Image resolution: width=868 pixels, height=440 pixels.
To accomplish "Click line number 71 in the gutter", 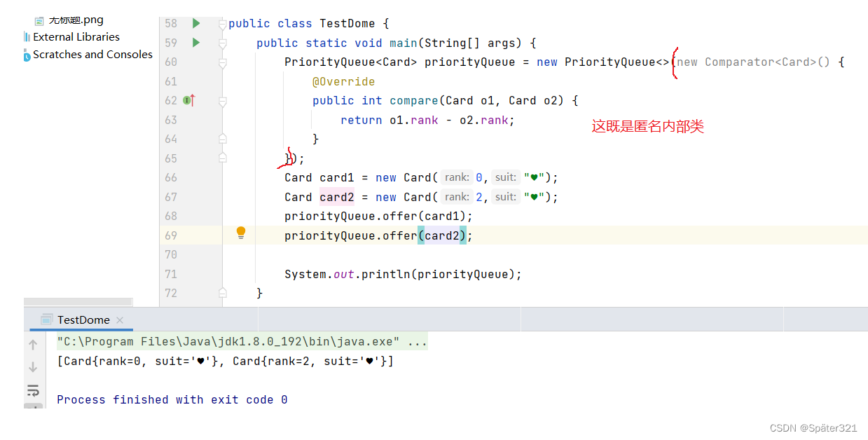I will point(171,275).
